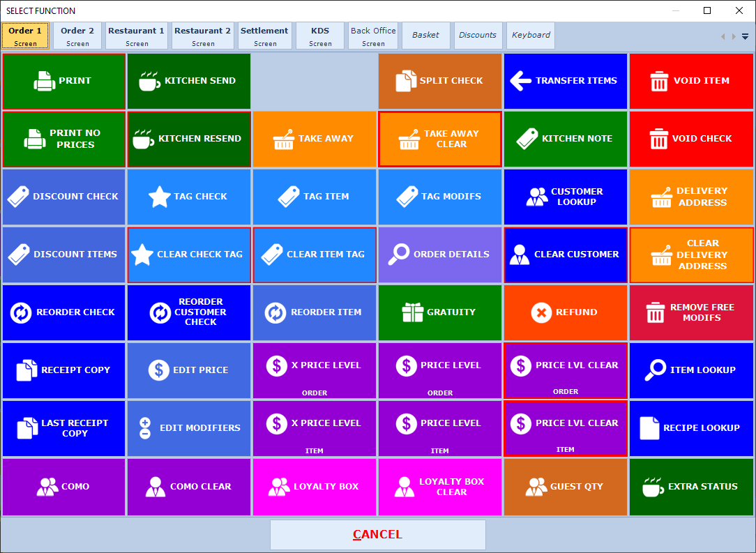Open the Back Office screen tab
Image resolution: width=756 pixels, height=553 pixels.
pyautogui.click(x=373, y=36)
